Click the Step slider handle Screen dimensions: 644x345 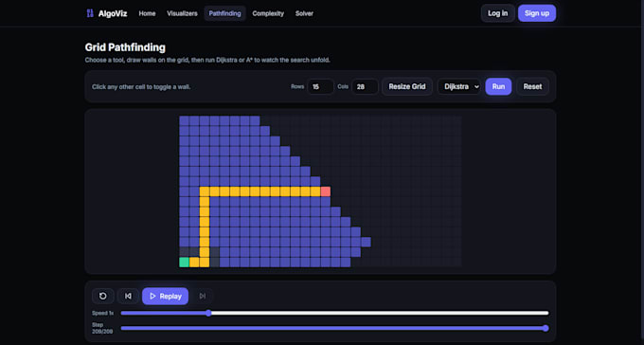click(x=546, y=328)
